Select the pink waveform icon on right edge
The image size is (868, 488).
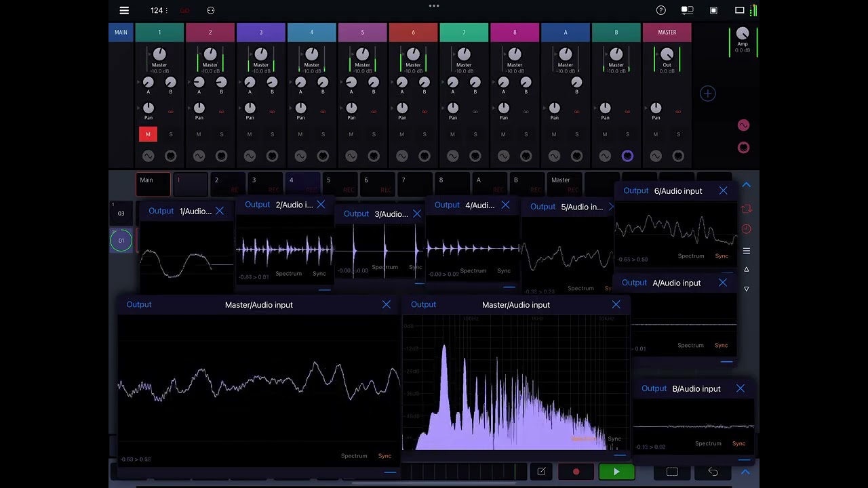coord(743,125)
